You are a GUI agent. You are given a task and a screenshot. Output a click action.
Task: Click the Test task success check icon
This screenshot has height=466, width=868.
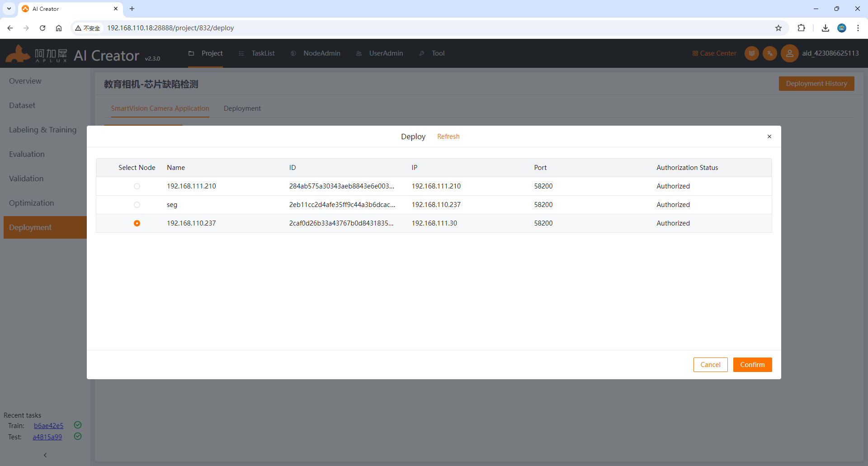[78, 436]
